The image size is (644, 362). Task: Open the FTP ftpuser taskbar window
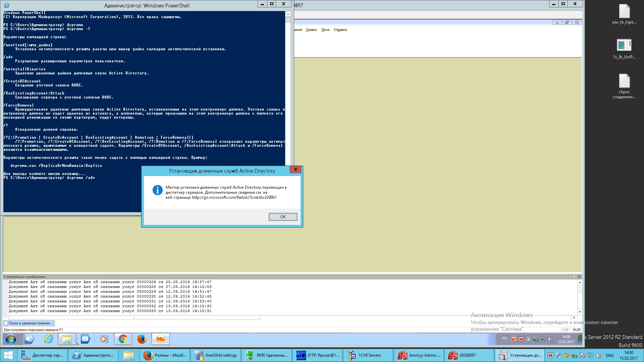tap(318, 355)
